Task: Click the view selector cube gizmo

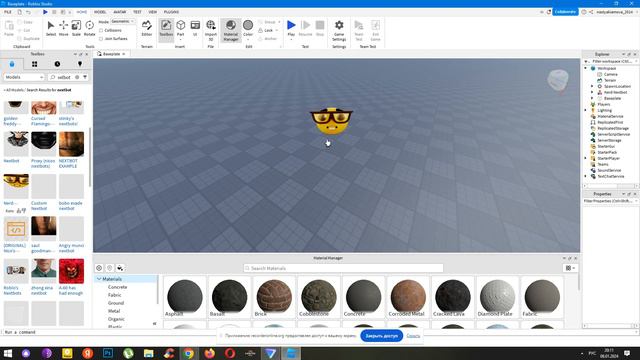Action: click(558, 79)
